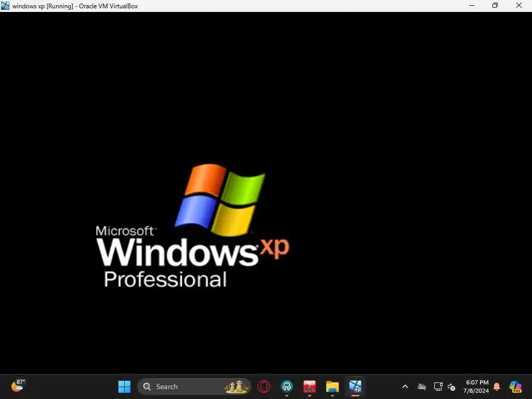Open the network display tray icon
Screen dimensions: 532x399
point(438,387)
